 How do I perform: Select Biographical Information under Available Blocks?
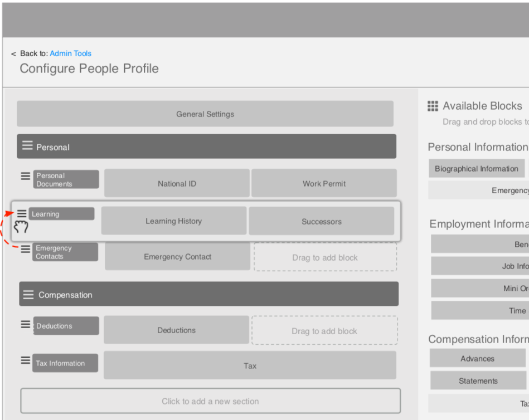point(477,168)
